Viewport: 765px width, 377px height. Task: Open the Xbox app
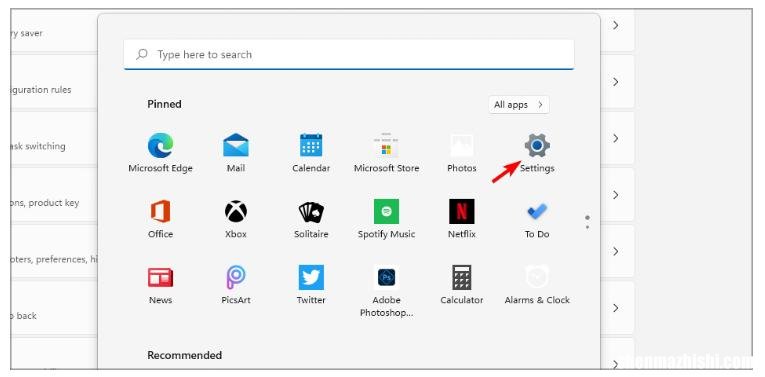click(x=236, y=218)
